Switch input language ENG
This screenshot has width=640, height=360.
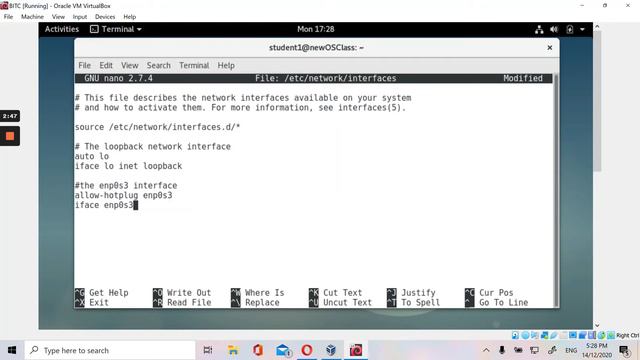[571, 350]
